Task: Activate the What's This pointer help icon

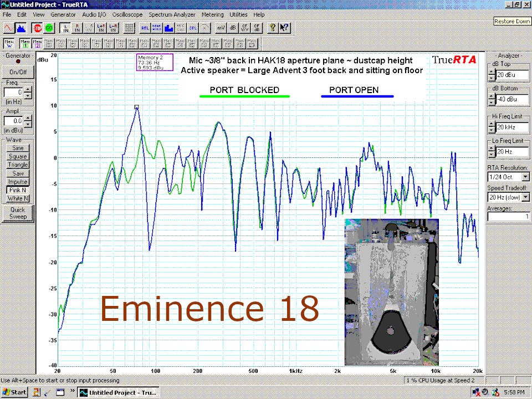Action: pyautogui.click(x=284, y=28)
